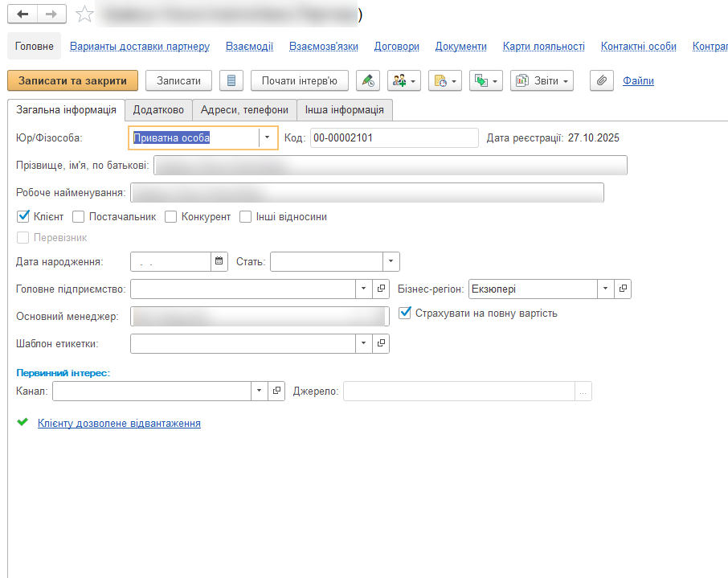The width and height of the screenshot is (728, 578).
Task: Expand the Головне підприємство dropdown
Action: 363,289
